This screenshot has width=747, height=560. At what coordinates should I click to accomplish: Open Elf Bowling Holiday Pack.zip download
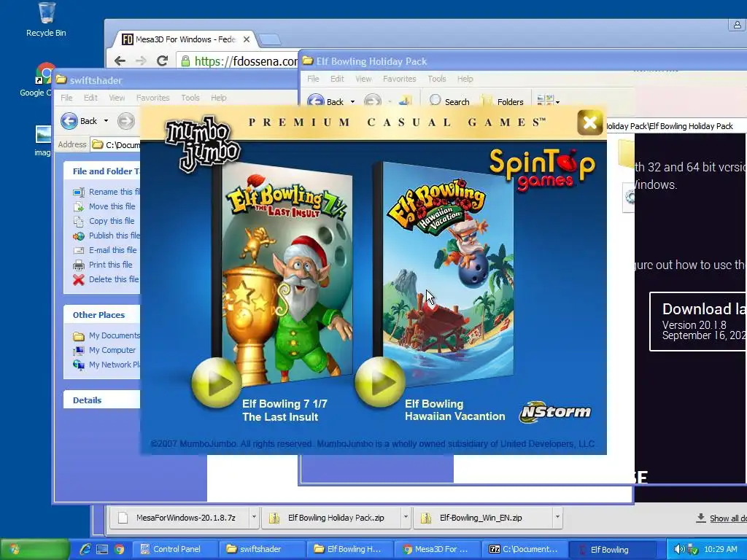(x=330, y=518)
